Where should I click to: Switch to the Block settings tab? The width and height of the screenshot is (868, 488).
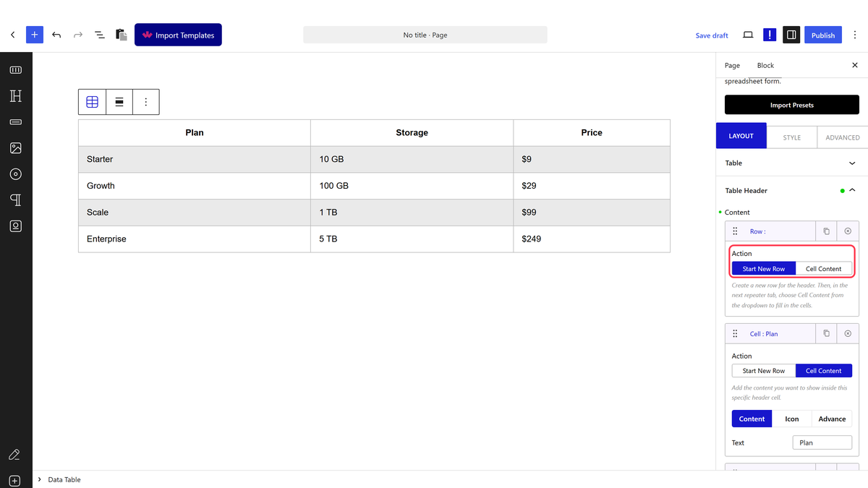tap(765, 65)
